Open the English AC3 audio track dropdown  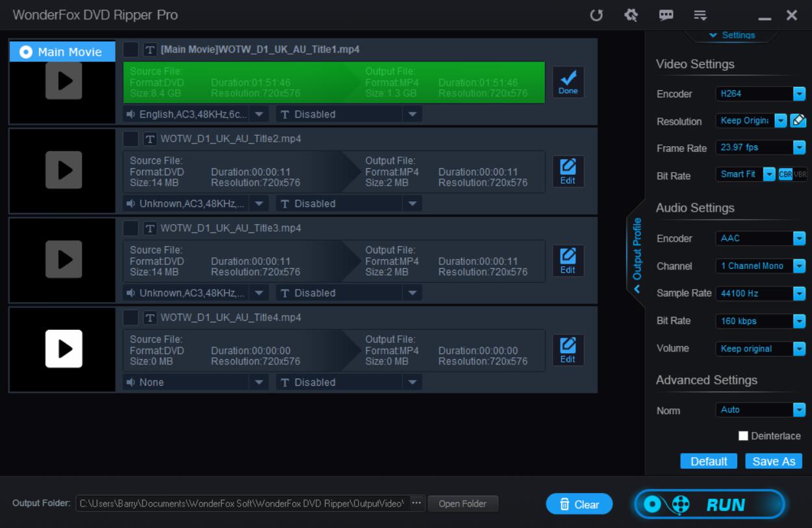click(x=196, y=114)
